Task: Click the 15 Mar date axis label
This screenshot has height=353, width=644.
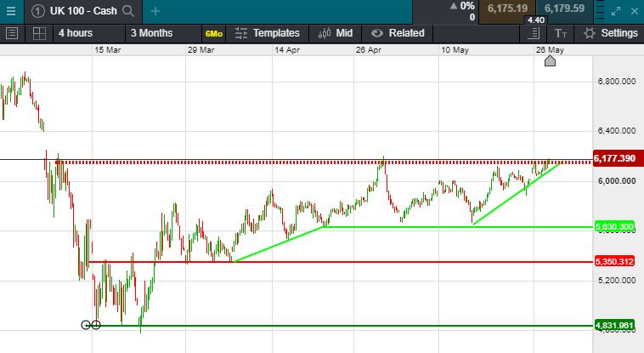Action: [x=108, y=50]
